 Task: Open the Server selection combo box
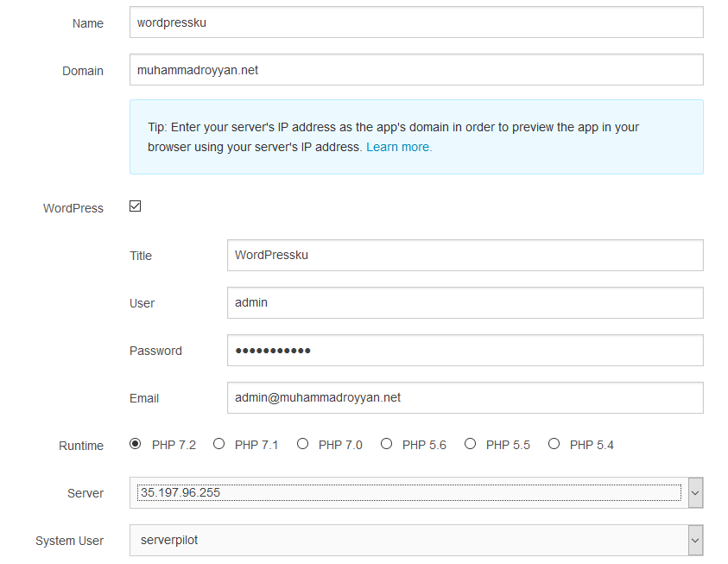coord(406,492)
